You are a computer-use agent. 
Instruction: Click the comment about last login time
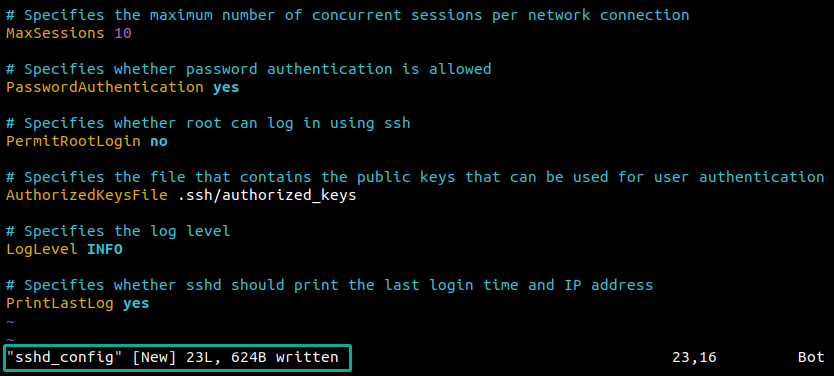[x=329, y=285]
